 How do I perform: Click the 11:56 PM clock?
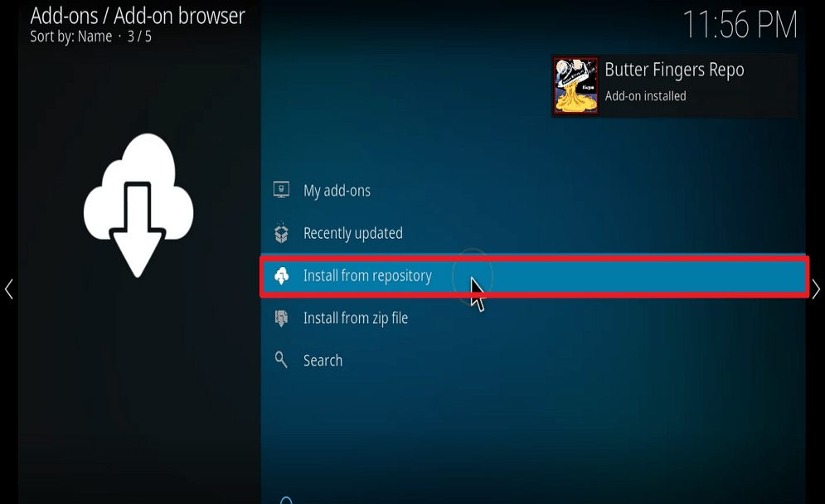pyautogui.click(x=740, y=25)
